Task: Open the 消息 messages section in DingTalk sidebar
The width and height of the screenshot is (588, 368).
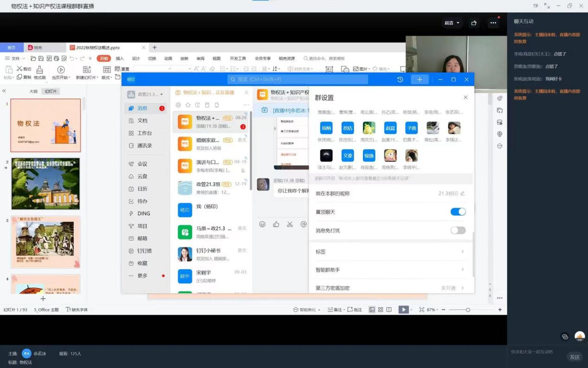Action: (145, 108)
